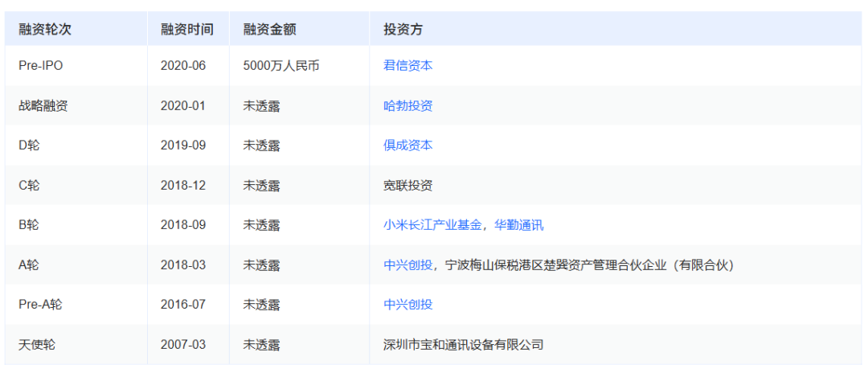Open the 俱成资本 link in D轮 row
Screen dimensions: 868x373
tap(407, 146)
